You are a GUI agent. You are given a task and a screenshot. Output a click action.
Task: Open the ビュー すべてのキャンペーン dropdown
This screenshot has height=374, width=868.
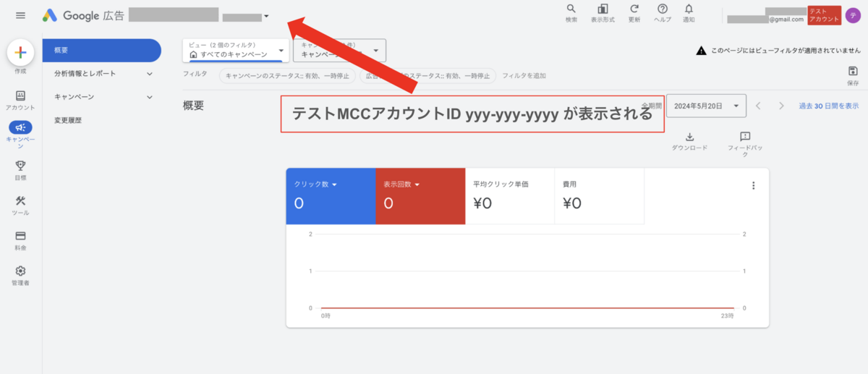(236, 50)
